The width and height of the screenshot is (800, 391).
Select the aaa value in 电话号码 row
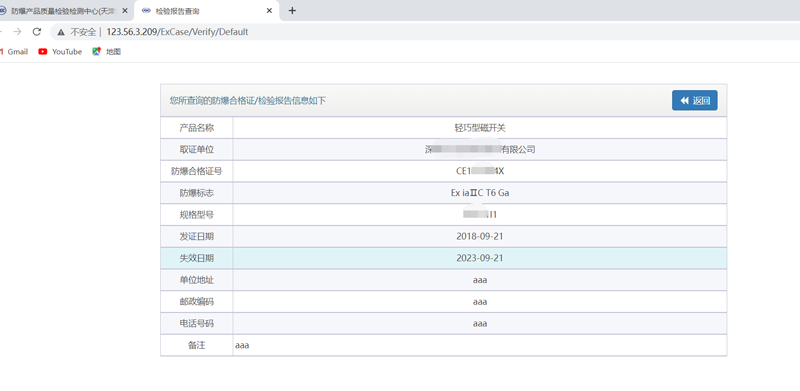(x=480, y=324)
